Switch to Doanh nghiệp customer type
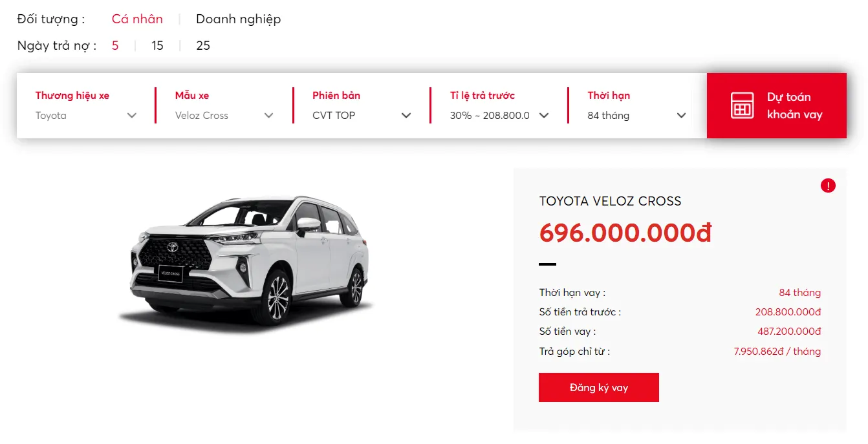 point(238,19)
